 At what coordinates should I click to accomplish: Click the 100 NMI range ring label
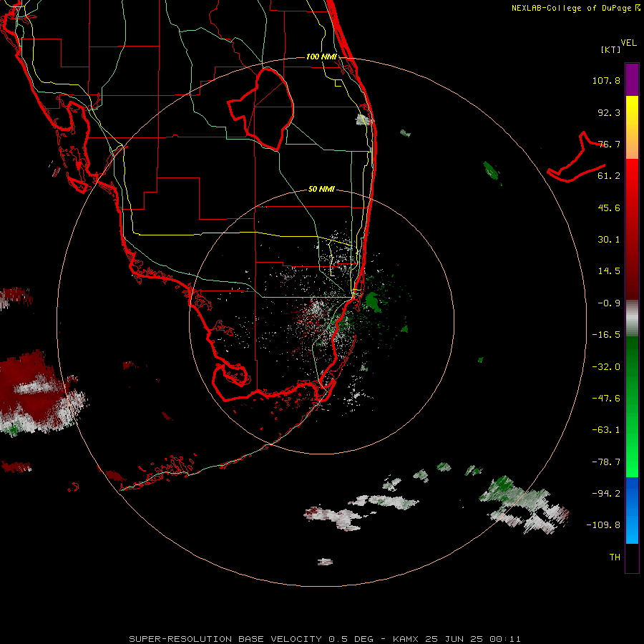[321, 57]
